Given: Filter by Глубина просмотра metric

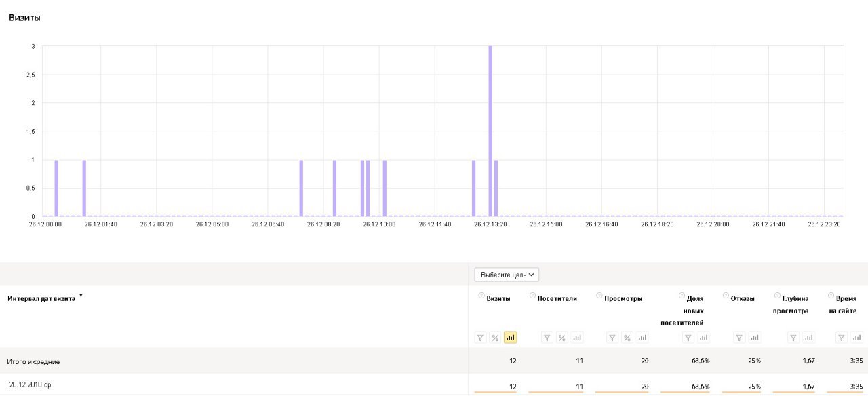Looking at the screenshot, I should click(x=793, y=338).
